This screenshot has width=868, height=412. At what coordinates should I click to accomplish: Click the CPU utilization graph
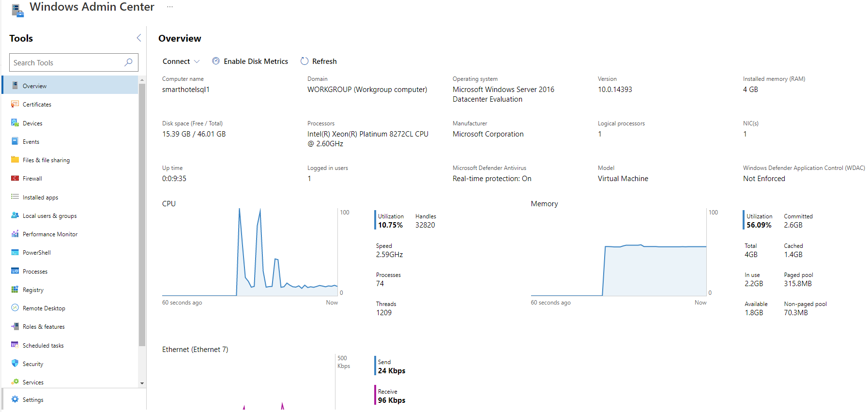(250, 252)
